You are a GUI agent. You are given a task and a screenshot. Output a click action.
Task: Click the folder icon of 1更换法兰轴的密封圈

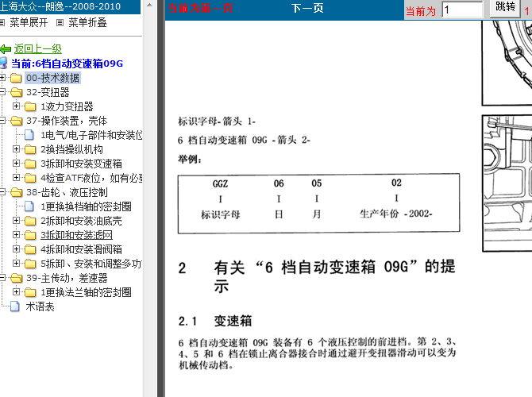tap(30, 292)
